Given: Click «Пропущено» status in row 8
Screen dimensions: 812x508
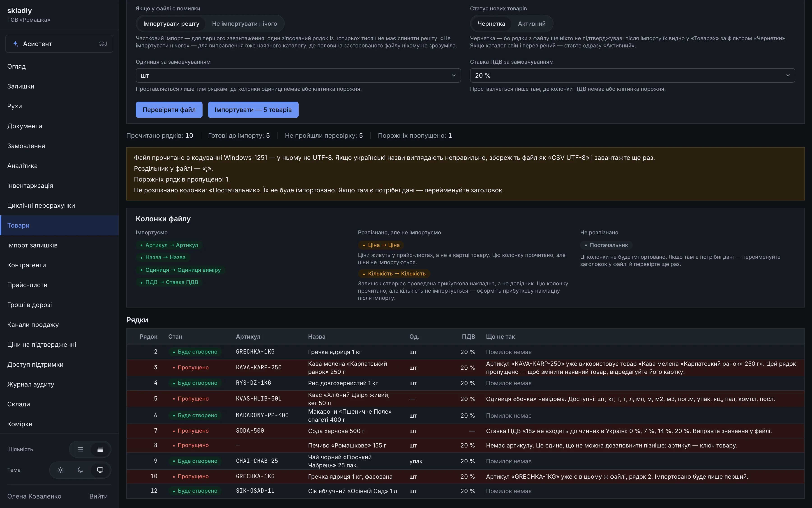Looking at the screenshot, I should pyautogui.click(x=191, y=445).
